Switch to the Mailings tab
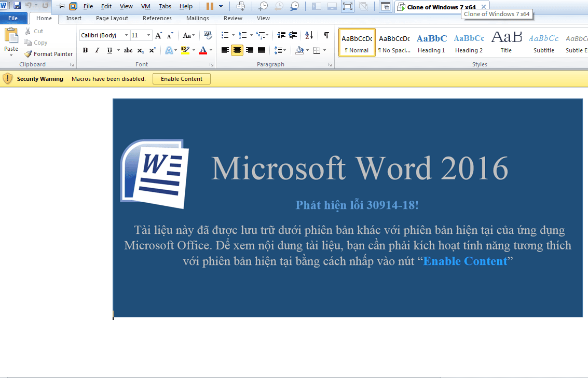The height and width of the screenshot is (378, 588). tap(198, 18)
